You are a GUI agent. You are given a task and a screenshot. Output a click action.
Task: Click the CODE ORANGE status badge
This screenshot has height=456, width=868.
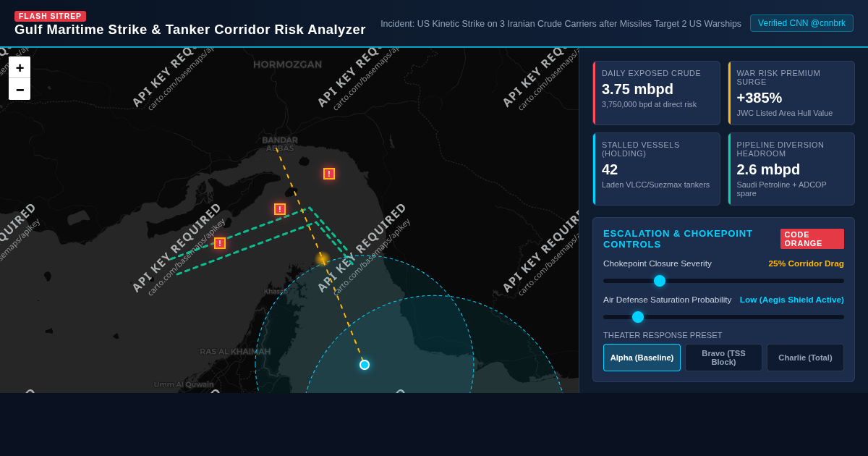click(x=812, y=239)
